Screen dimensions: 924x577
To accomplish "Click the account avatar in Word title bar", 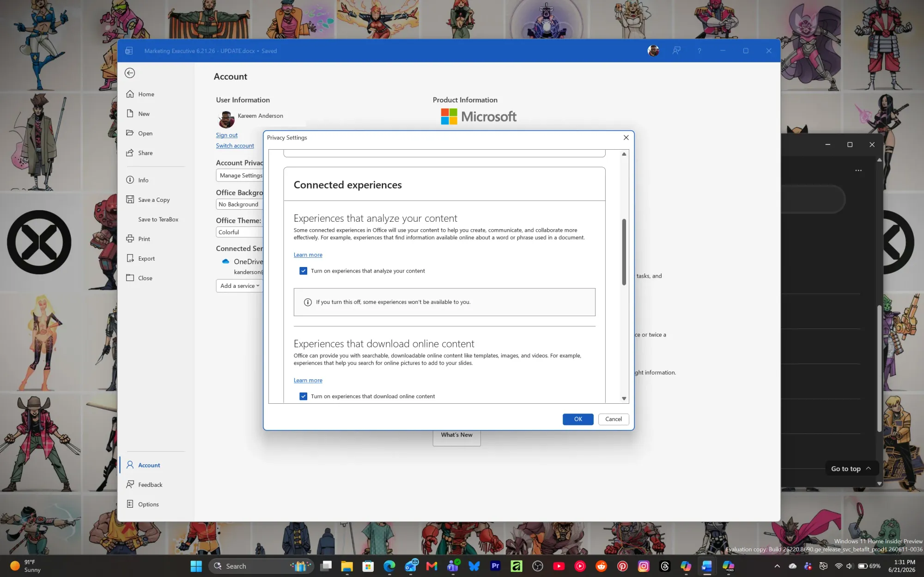I will coord(653,51).
